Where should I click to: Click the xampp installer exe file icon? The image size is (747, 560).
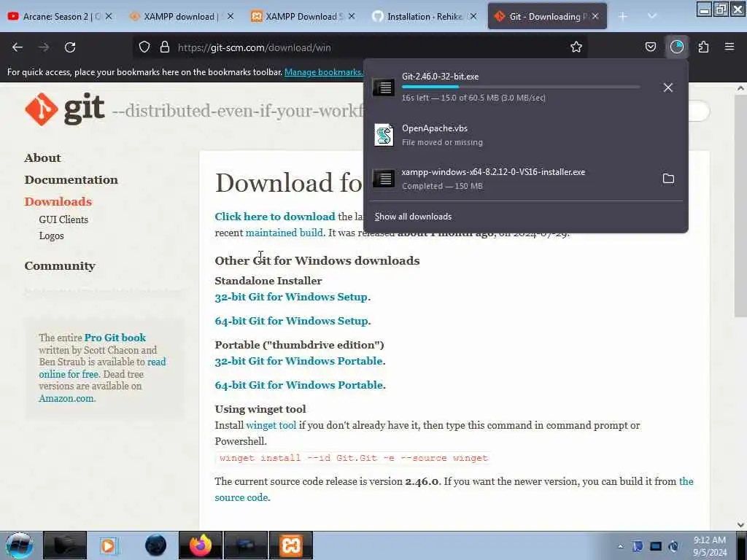click(x=384, y=179)
